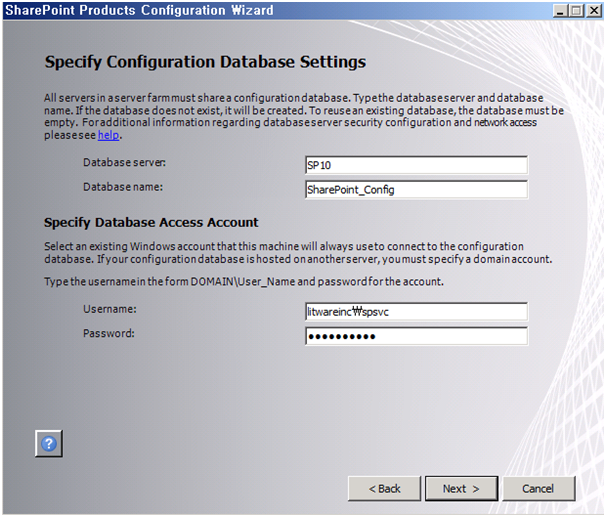Click the Database name label
This screenshot has width=606, height=517.
pos(123,187)
